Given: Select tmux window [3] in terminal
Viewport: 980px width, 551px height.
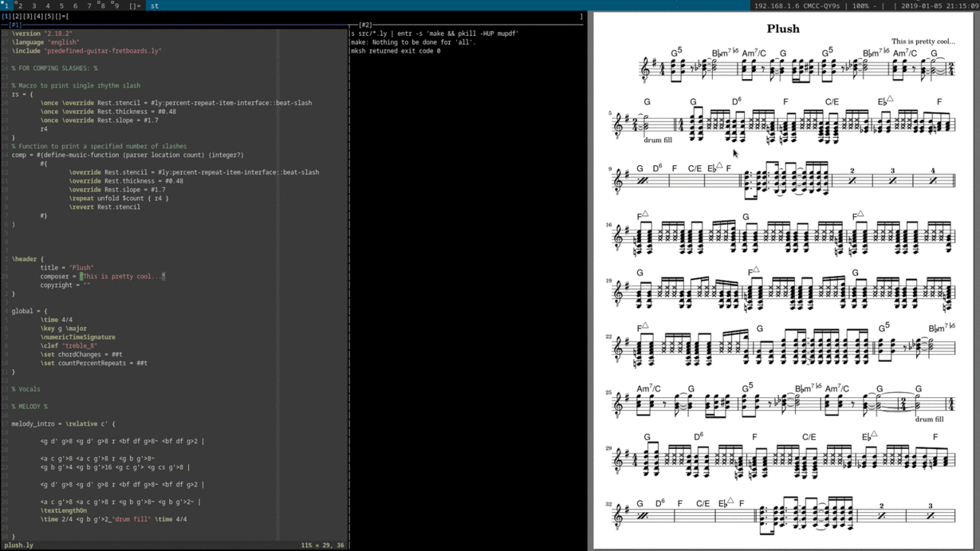Looking at the screenshot, I should (28, 16).
